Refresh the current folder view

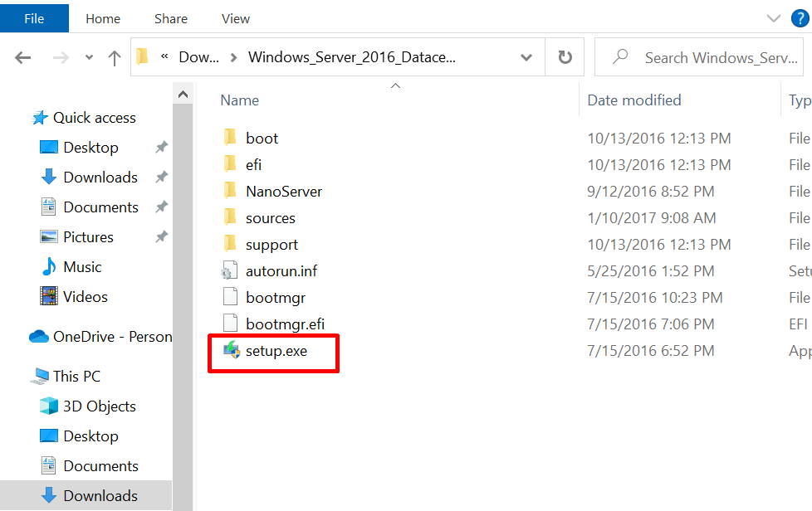pos(564,56)
